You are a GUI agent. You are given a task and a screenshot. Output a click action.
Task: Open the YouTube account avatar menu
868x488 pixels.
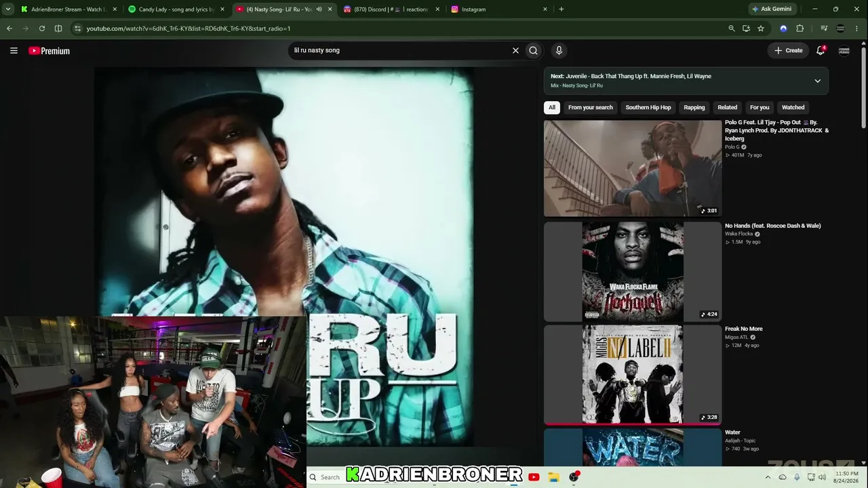click(844, 50)
